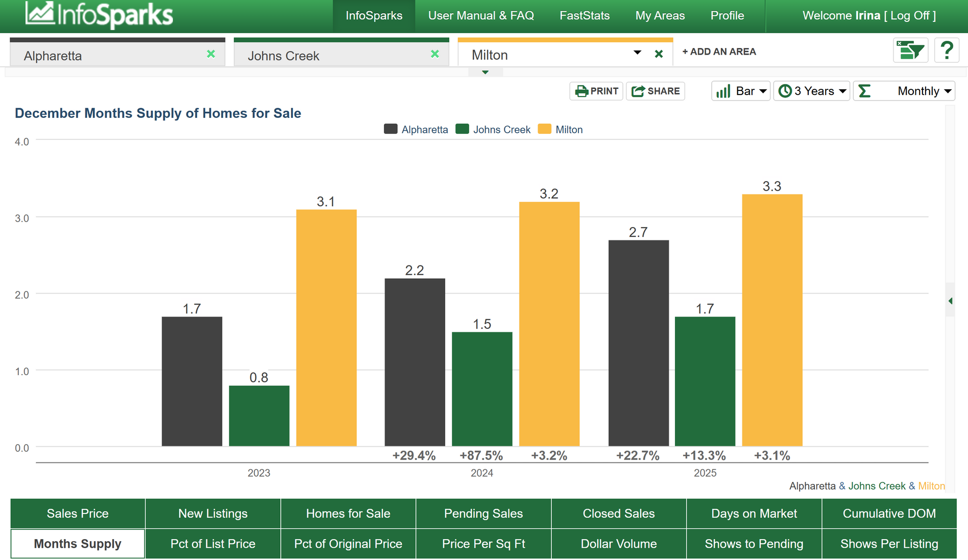Image resolution: width=968 pixels, height=560 pixels.
Task: Open the filter options icon
Action: tap(910, 51)
